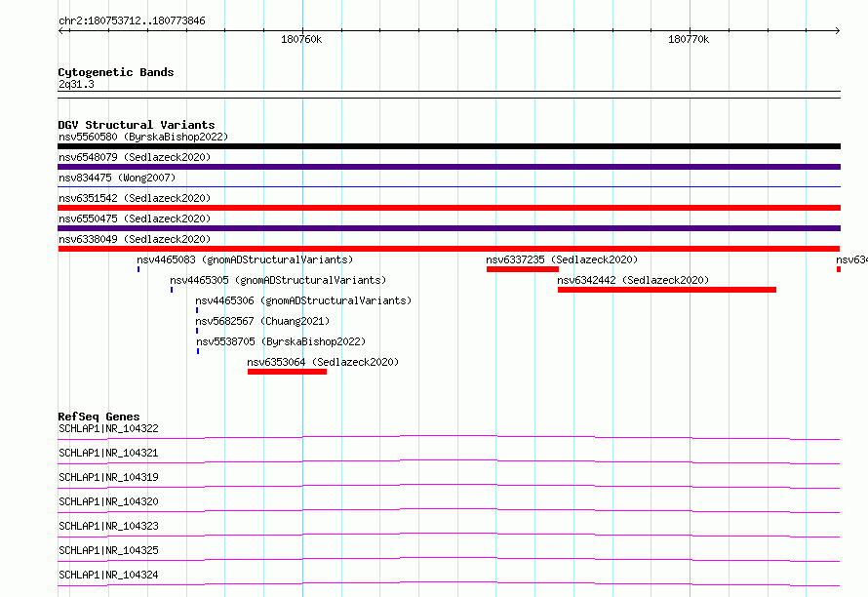Click the 180760k ruler label
The width and height of the screenshot is (868, 597).
[301, 39]
